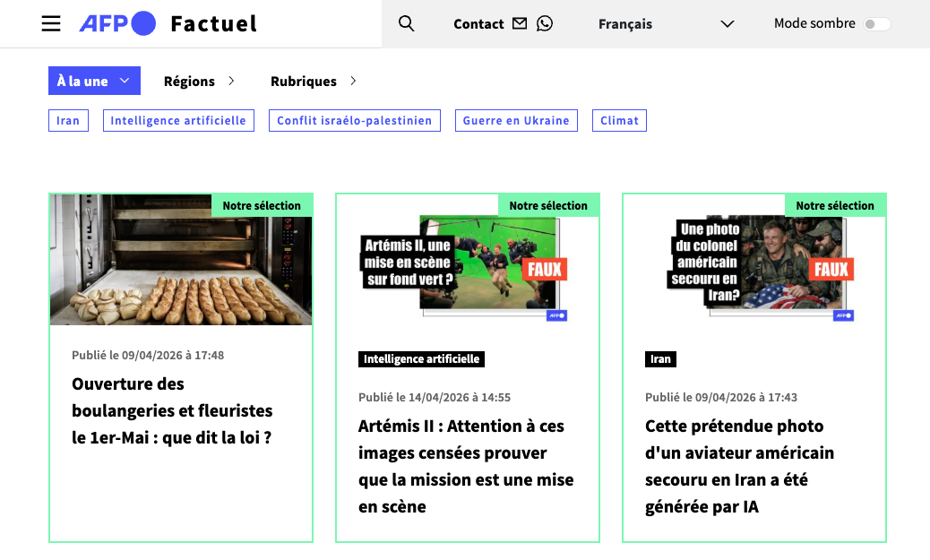This screenshot has height=560, width=930.
Task: Click Notre sélection badge on bakery card
Action: click(262, 205)
